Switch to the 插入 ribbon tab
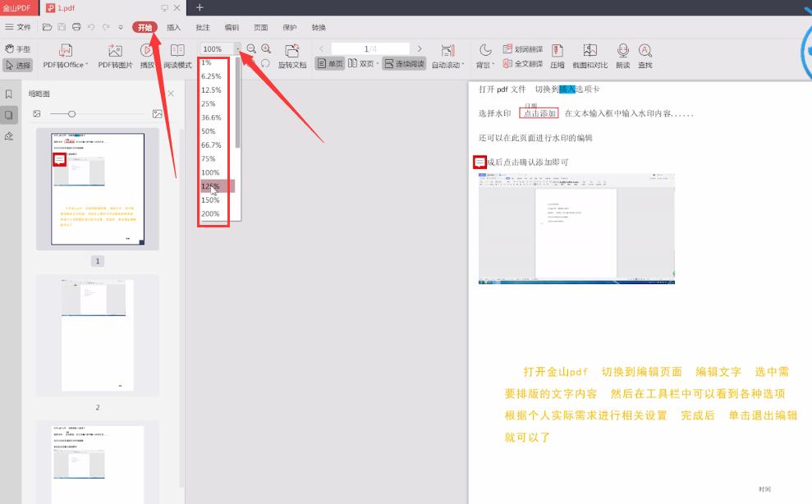812x504 pixels. [x=173, y=27]
